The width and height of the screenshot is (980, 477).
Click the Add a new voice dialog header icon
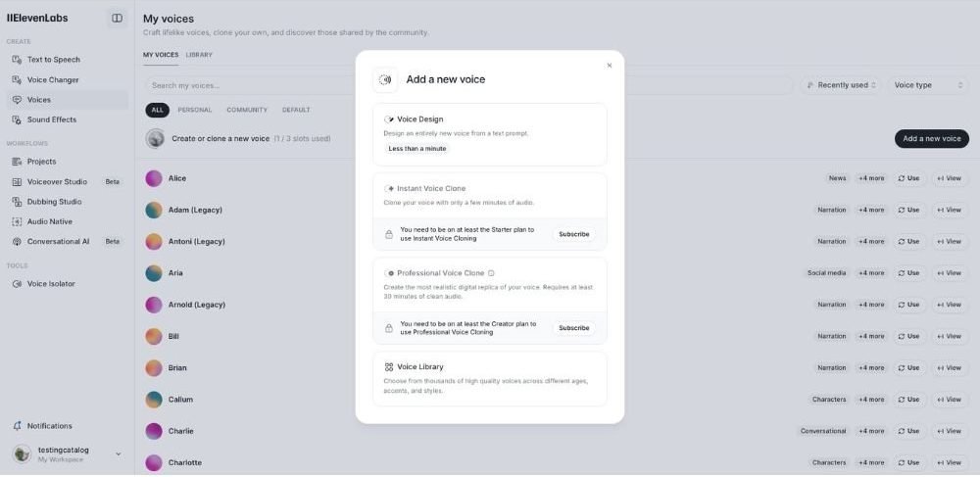pyautogui.click(x=385, y=80)
